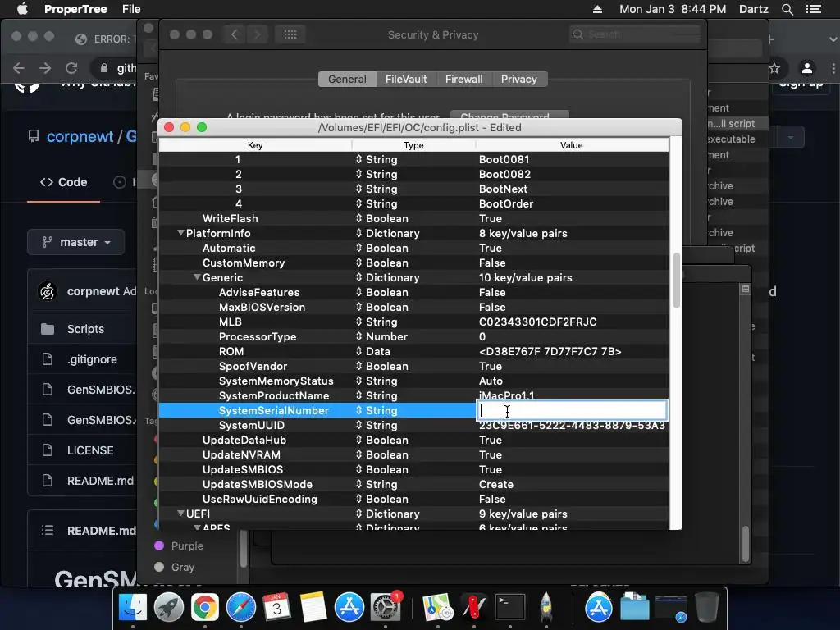Viewport: 840px width, 630px height.
Task: Click Chrome back arrow
Action: [x=19, y=68]
